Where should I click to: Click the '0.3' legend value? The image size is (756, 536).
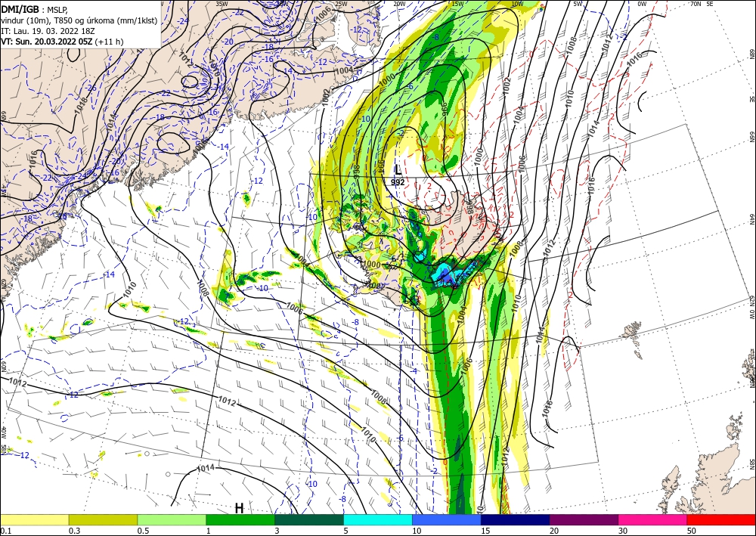74,531
